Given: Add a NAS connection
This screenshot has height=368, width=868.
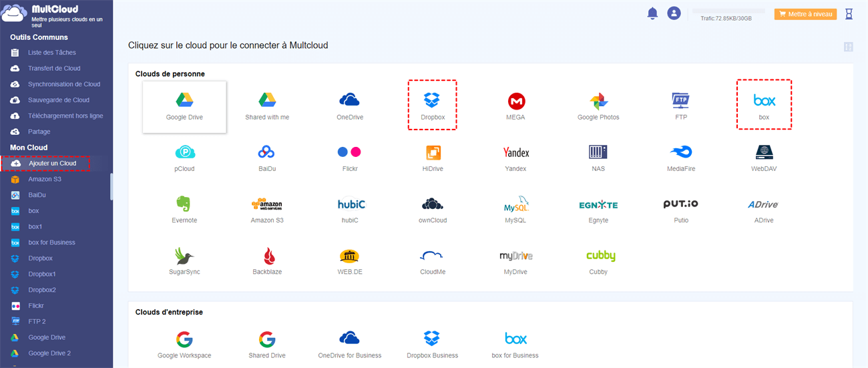Looking at the screenshot, I should tap(598, 159).
